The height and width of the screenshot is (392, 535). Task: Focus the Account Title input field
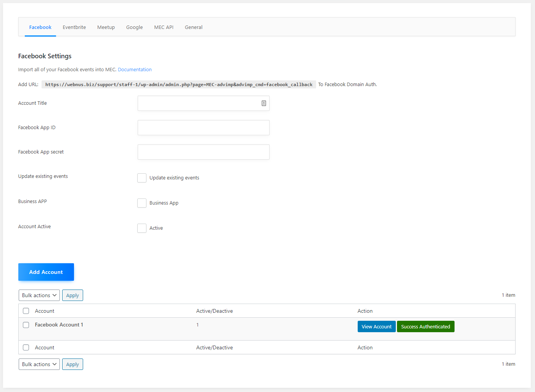[204, 103]
